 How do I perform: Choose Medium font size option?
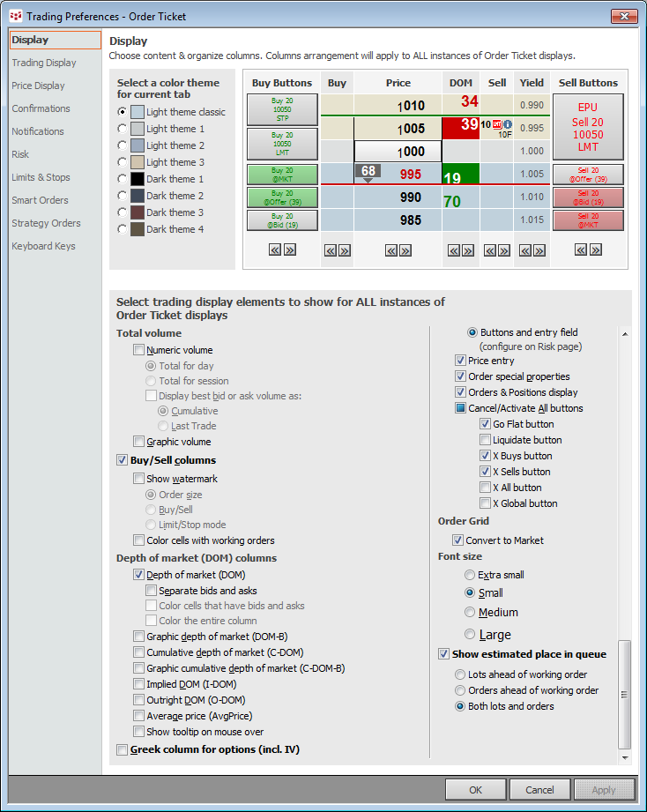point(470,612)
